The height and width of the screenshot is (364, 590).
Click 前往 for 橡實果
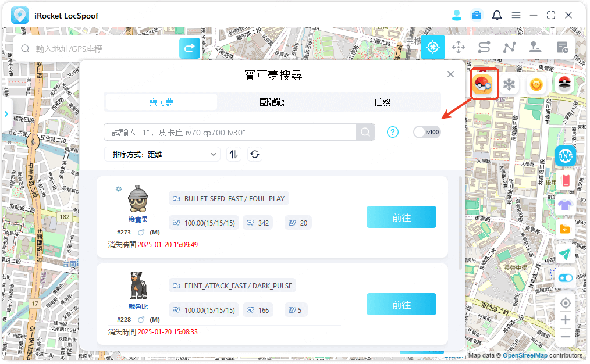[401, 217]
